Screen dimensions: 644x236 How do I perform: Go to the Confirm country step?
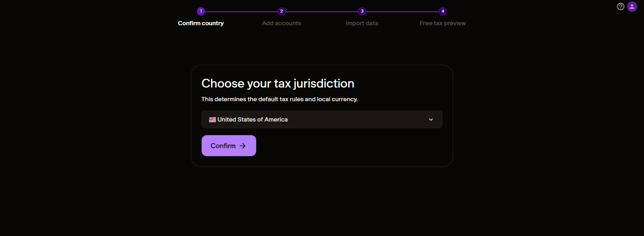[201, 23]
